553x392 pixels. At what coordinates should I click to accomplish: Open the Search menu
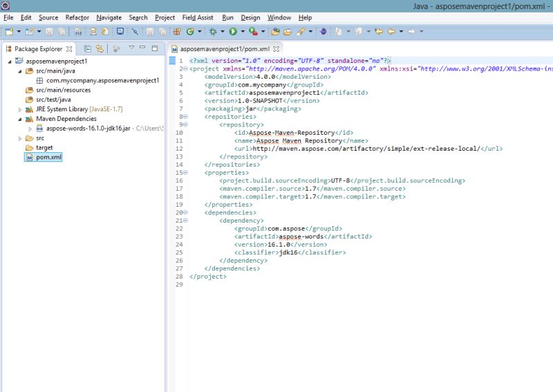pyautogui.click(x=138, y=18)
